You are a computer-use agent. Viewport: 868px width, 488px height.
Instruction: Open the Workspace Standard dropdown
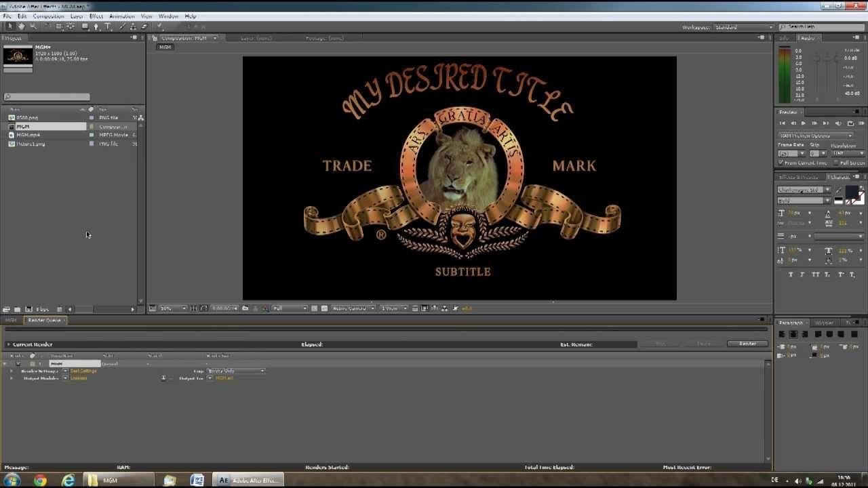743,27
